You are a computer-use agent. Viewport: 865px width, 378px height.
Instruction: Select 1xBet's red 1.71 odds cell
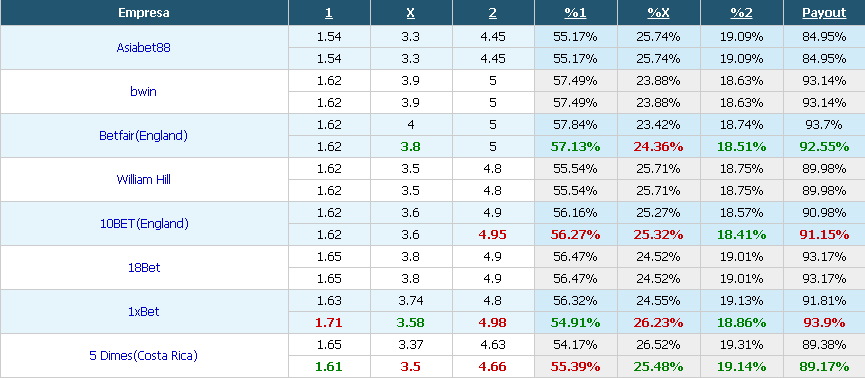point(329,323)
